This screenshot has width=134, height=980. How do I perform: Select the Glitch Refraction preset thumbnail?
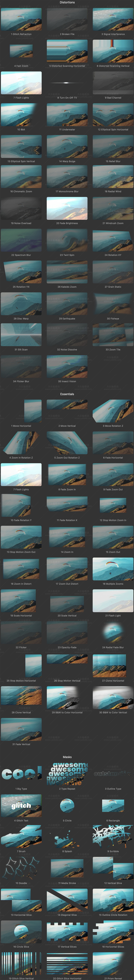click(21, 19)
